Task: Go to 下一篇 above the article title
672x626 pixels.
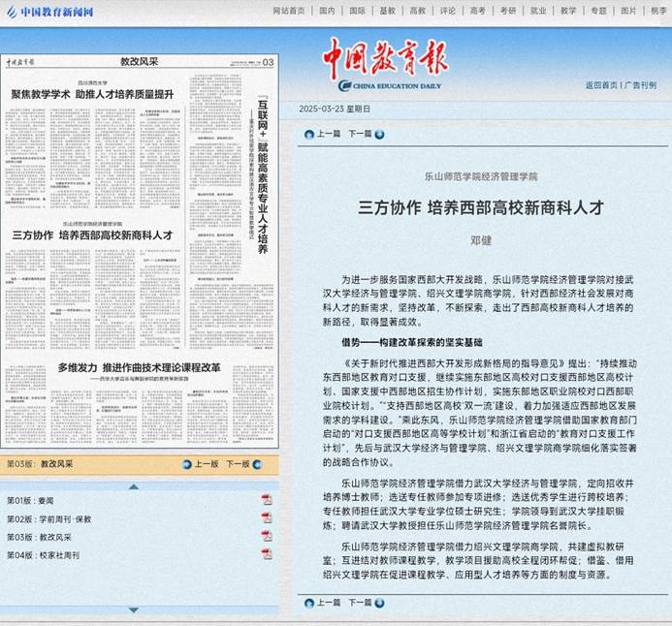Action: [x=360, y=134]
